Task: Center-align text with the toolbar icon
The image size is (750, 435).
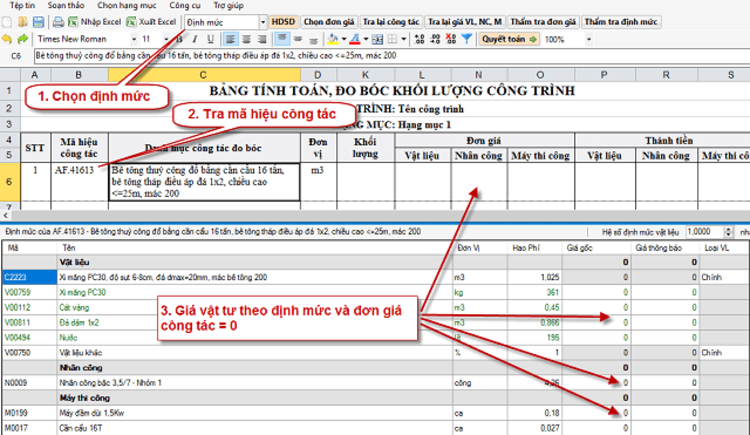Action: click(246, 39)
